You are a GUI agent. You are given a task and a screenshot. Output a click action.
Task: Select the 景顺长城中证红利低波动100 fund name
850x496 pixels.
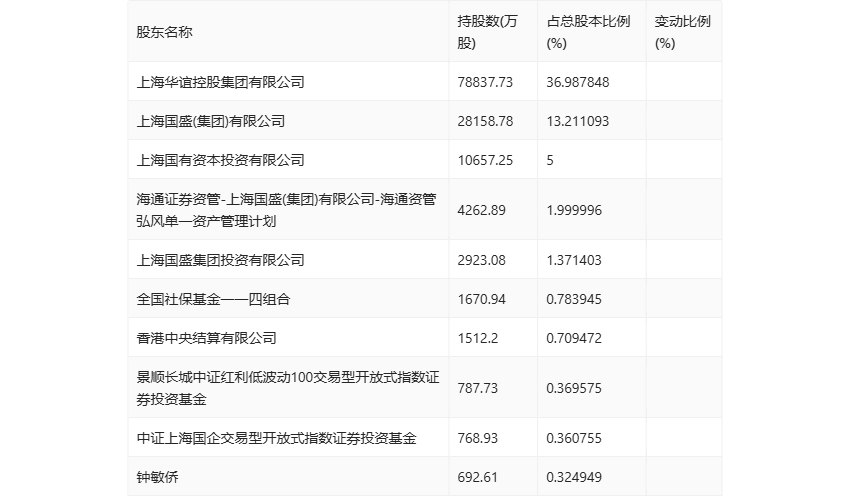[288, 388]
